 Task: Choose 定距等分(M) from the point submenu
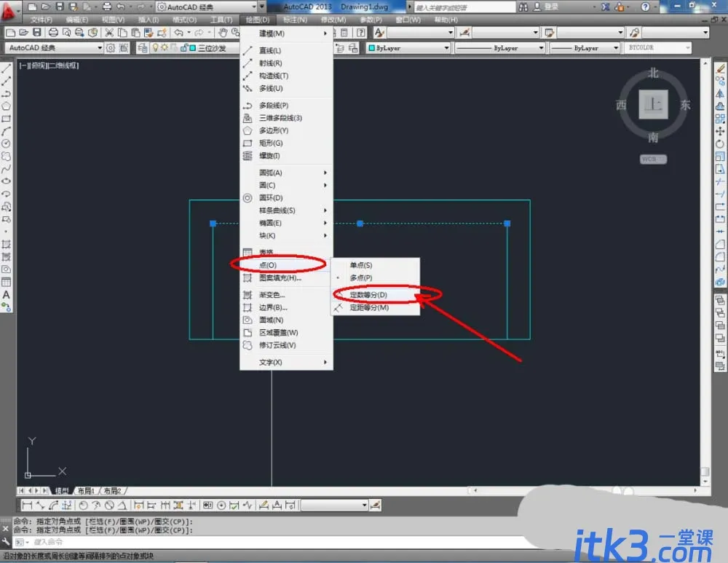tap(375, 307)
